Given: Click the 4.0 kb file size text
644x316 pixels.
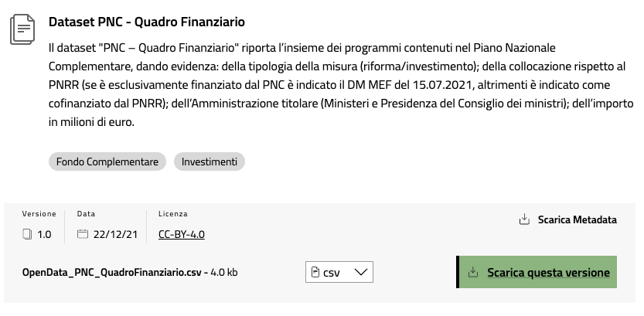Looking at the screenshot, I should click(224, 273).
